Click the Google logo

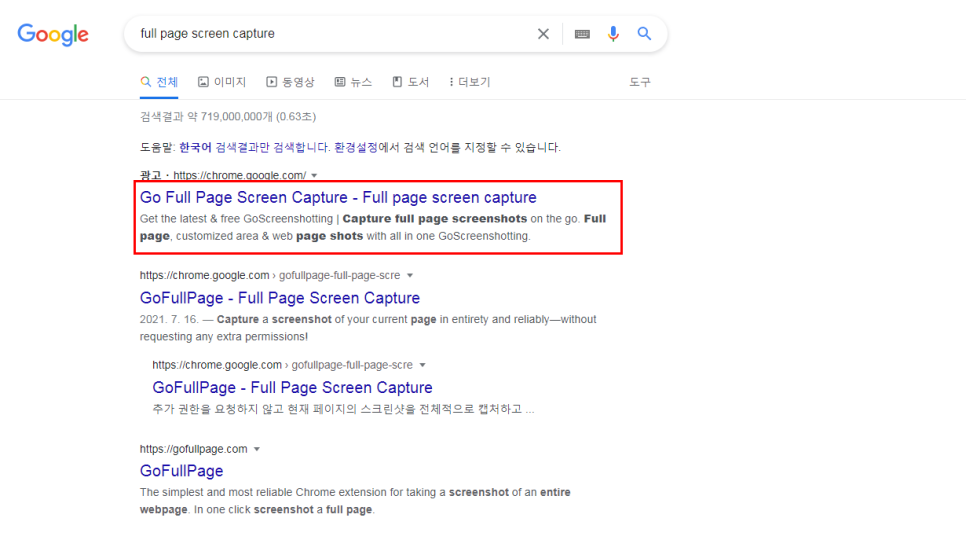[53, 35]
